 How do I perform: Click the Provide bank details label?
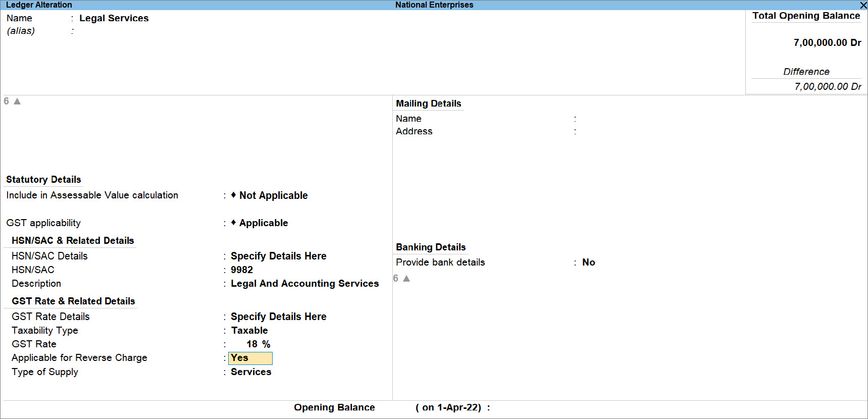click(x=440, y=263)
